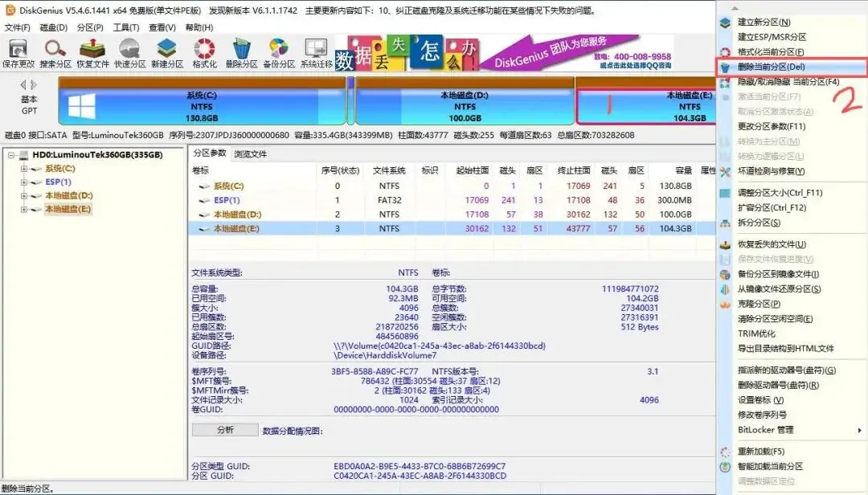Click the icon beside 重新加载(F5)
The image size is (868, 495).
coord(725,452)
